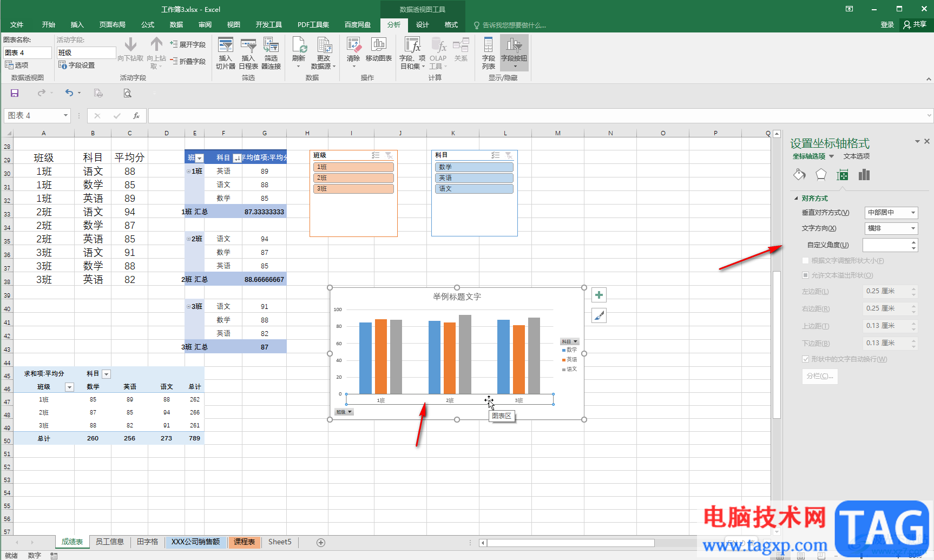Screen dimensions: 934x560
Task: Click the vertical scrollbar thumb
Action: (777, 344)
